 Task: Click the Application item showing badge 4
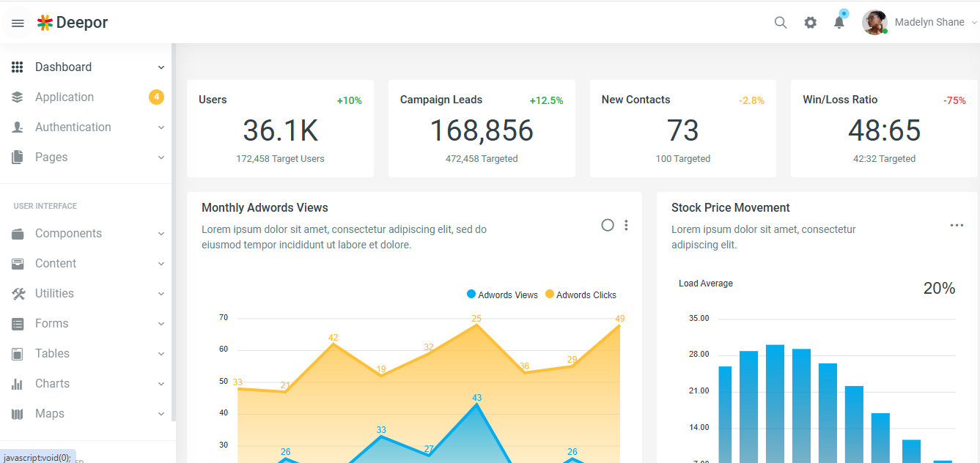click(65, 97)
